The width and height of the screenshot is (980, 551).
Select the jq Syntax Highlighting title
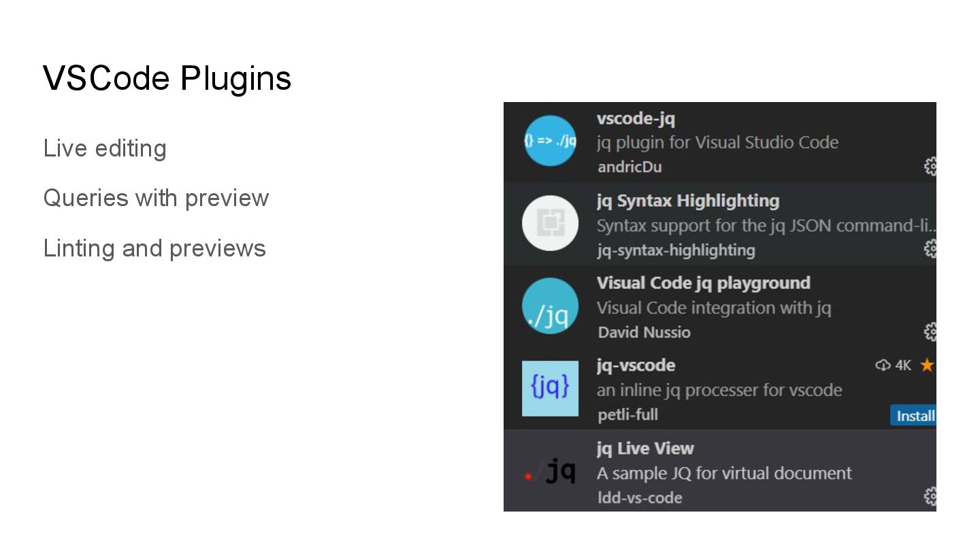pyautogui.click(x=688, y=201)
